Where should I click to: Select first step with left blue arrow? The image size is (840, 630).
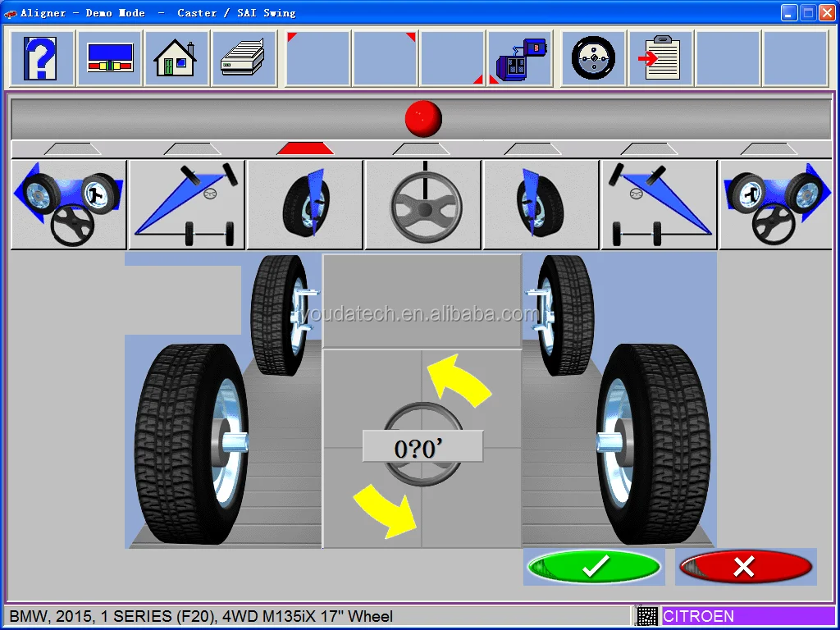tap(69, 204)
